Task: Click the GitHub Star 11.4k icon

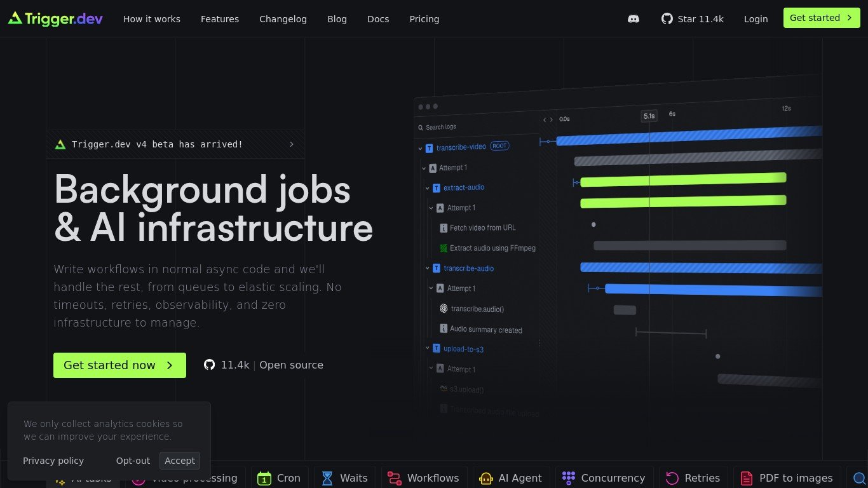Action: click(667, 19)
